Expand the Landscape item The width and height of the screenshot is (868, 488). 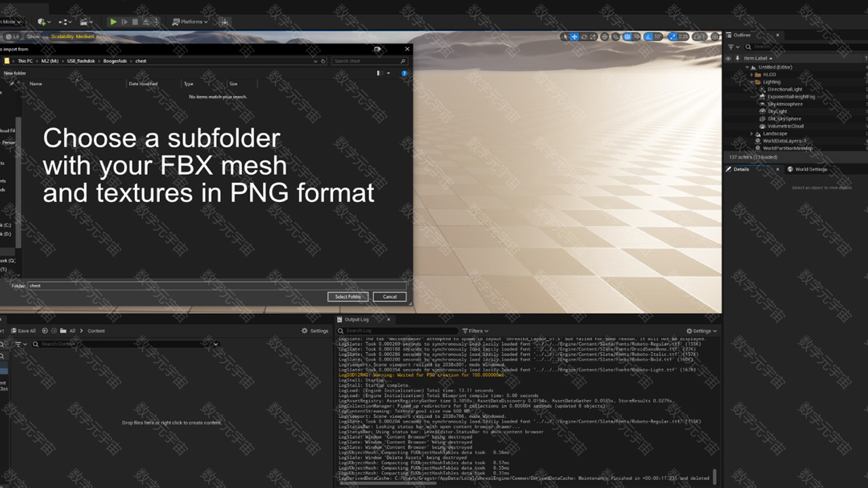point(752,134)
